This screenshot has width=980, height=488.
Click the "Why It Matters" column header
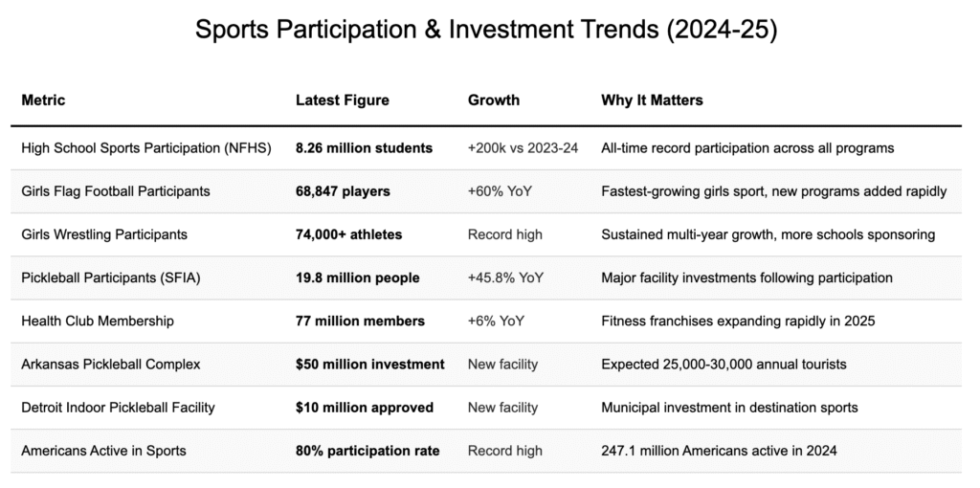[x=652, y=100]
